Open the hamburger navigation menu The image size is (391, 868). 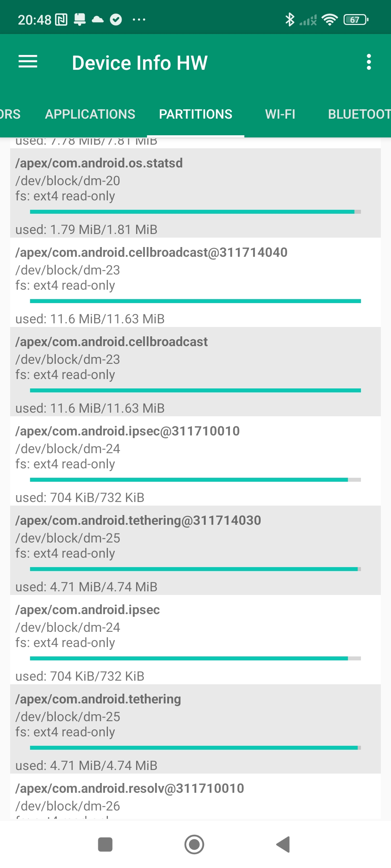click(x=28, y=62)
